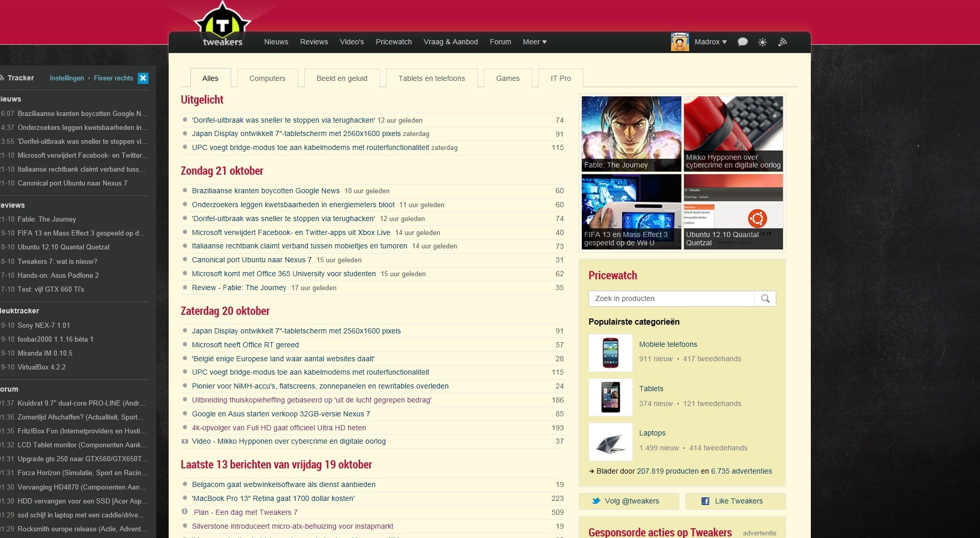Focus the Zoek in producten search field

point(671,298)
